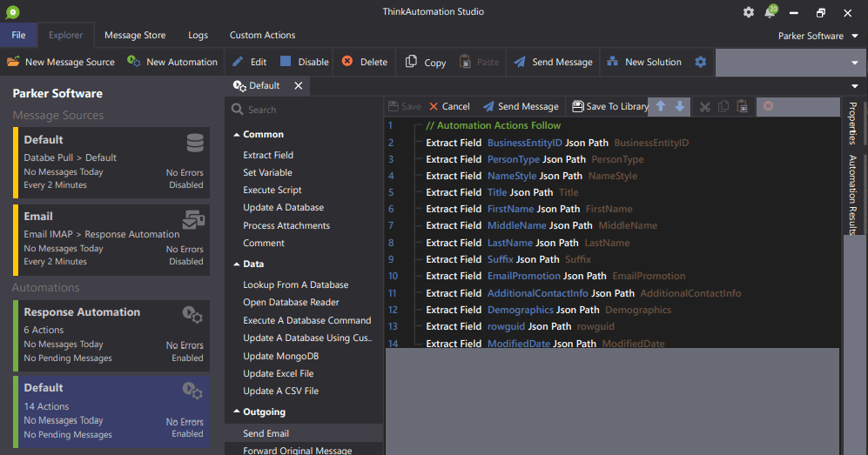
Task: Click New Automation gear icon
Action: click(133, 62)
